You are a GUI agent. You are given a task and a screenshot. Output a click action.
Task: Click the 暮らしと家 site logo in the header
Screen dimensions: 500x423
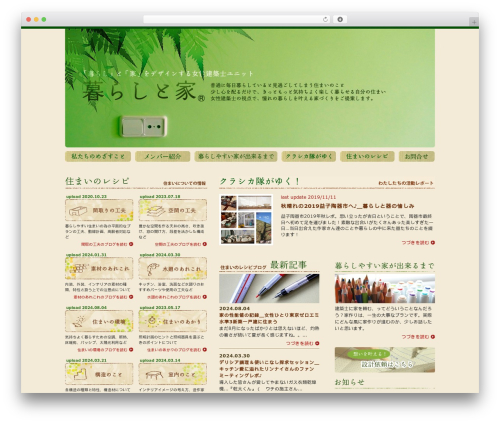click(143, 91)
